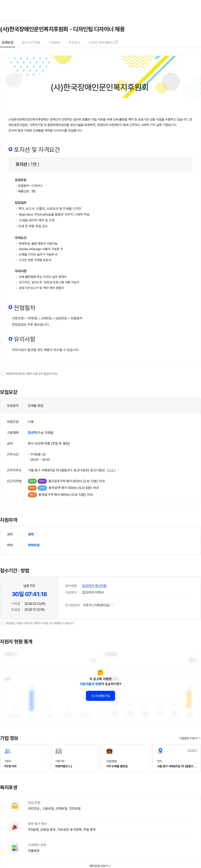Click the deadline date 2026.11.12(목)
This screenshot has width=201, height=868.
[35, 609]
